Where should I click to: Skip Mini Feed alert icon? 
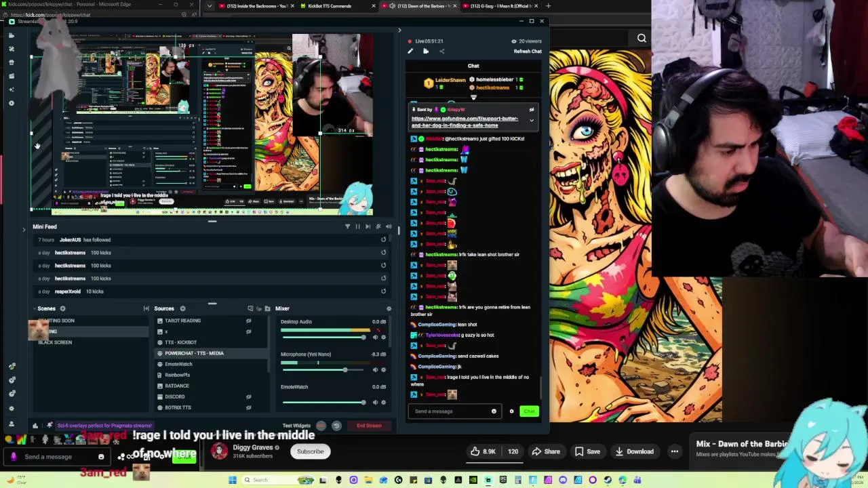[x=368, y=226]
